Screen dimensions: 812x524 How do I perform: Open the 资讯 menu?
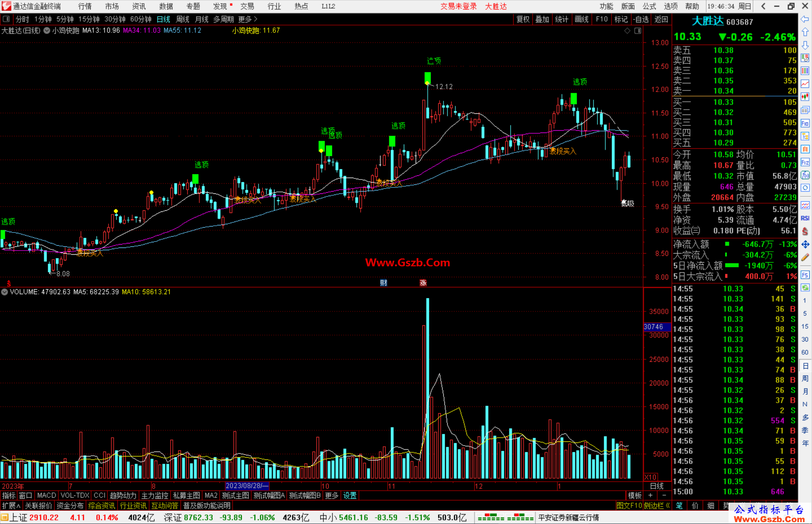pyautogui.click(x=139, y=6)
